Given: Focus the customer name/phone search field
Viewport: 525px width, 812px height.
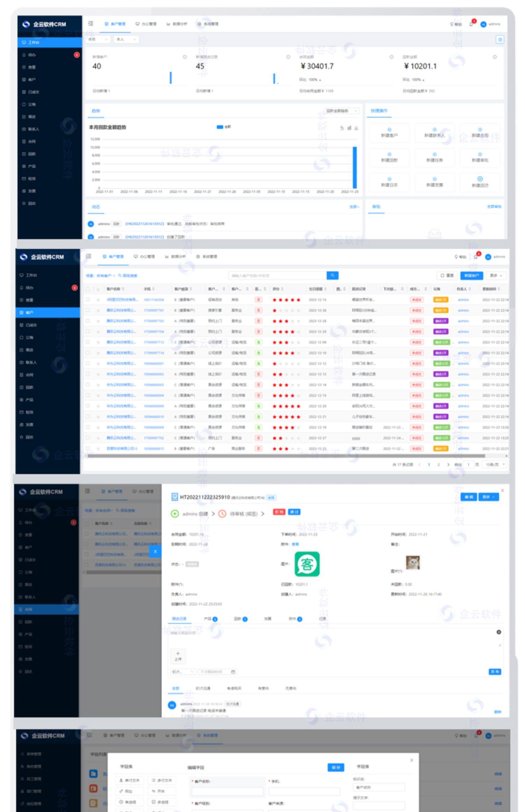Looking at the screenshot, I should [x=278, y=276].
